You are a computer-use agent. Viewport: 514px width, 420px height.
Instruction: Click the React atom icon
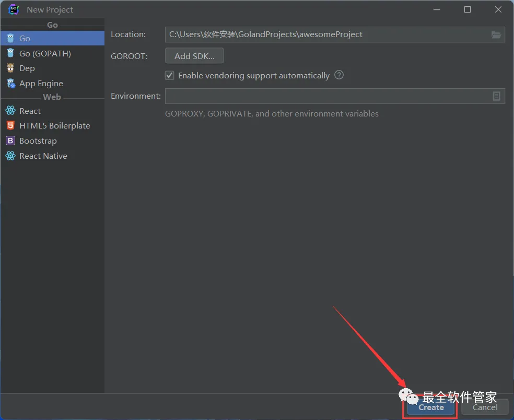tap(10, 111)
